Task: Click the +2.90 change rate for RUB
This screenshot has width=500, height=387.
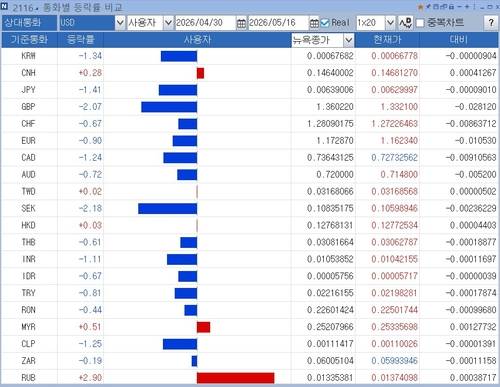Action: tap(90, 378)
